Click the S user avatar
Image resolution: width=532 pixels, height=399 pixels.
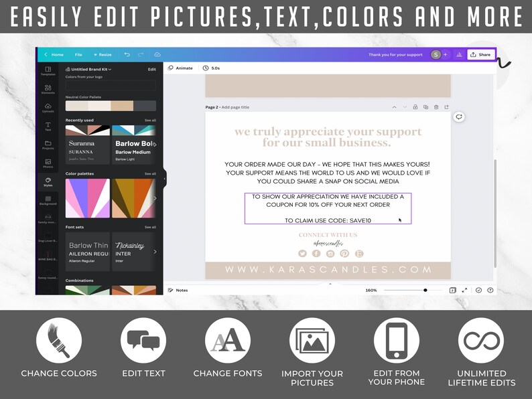(x=436, y=54)
